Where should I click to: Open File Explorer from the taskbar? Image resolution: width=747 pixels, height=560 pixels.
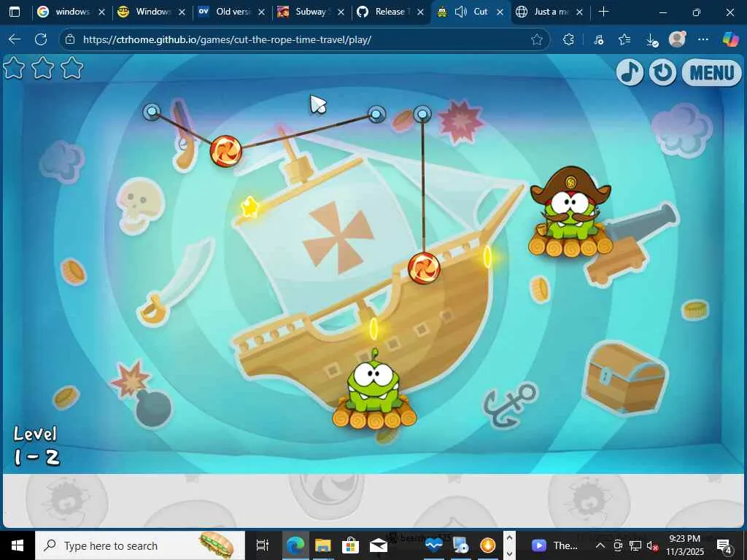(x=323, y=545)
